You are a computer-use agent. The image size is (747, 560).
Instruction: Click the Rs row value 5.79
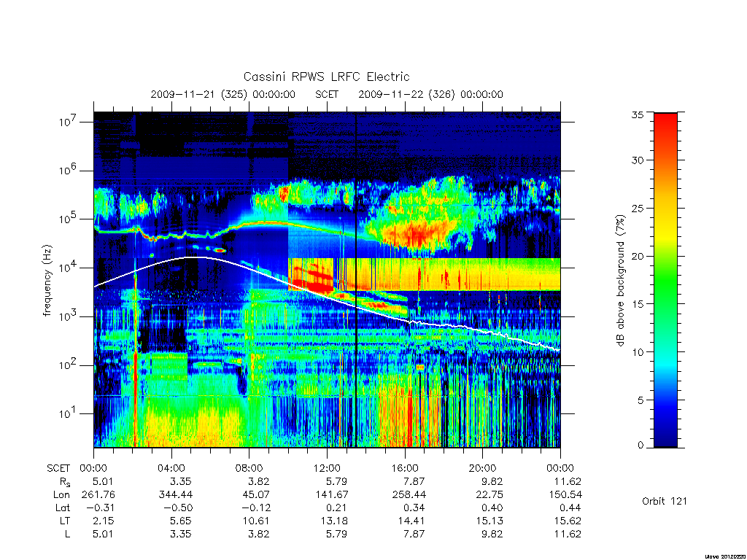[336, 481]
